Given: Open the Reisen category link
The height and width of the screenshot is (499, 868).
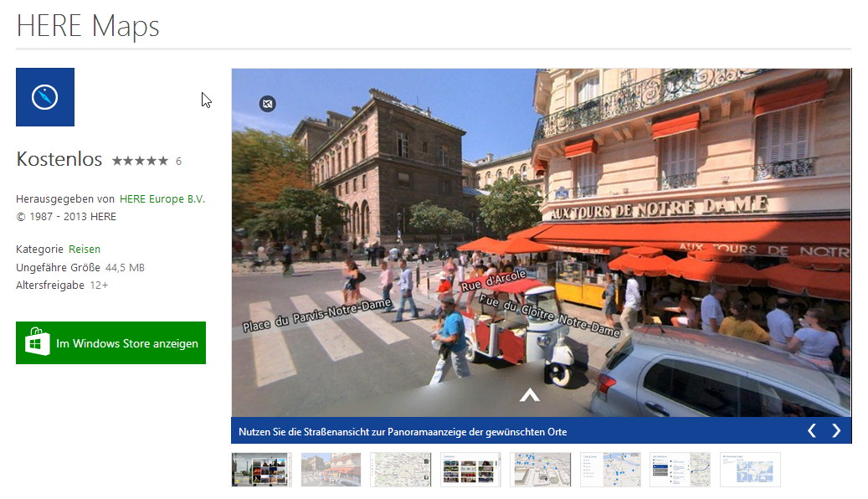Looking at the screenshot, I should (85, 249).
